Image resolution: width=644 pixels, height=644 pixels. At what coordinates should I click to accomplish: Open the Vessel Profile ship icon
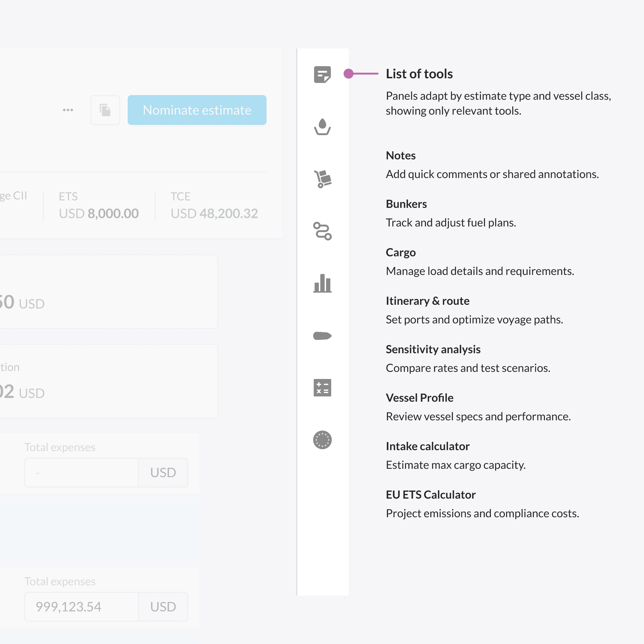[x=322, y=336]
